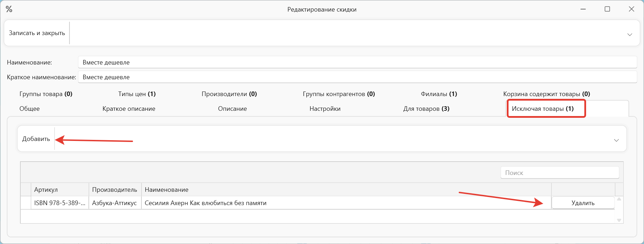Expand the chevron next to the Добавить button

(616, 141)
